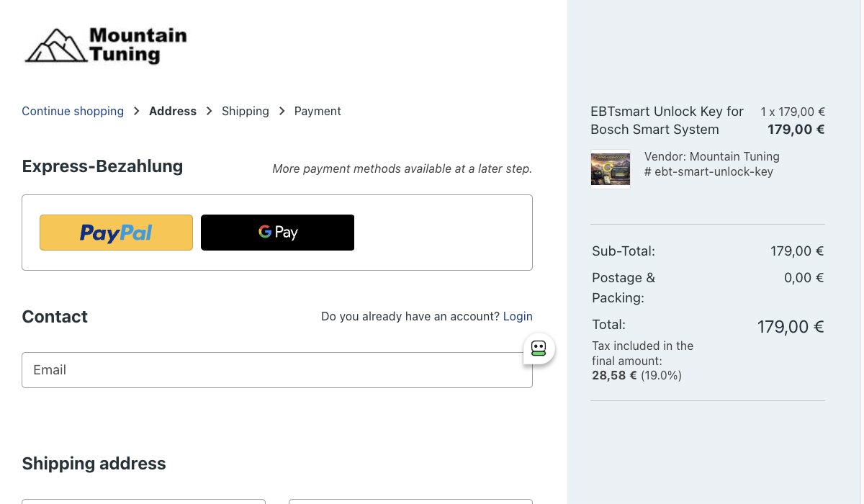
Task: Select the Address breadcrumb step
Action: click(x=173, y=111)
